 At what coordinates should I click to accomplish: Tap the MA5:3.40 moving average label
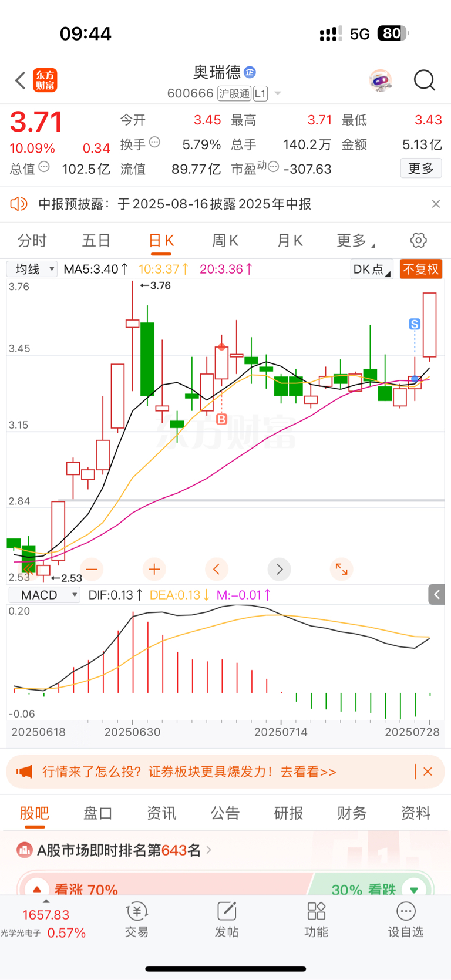(96, 269)
